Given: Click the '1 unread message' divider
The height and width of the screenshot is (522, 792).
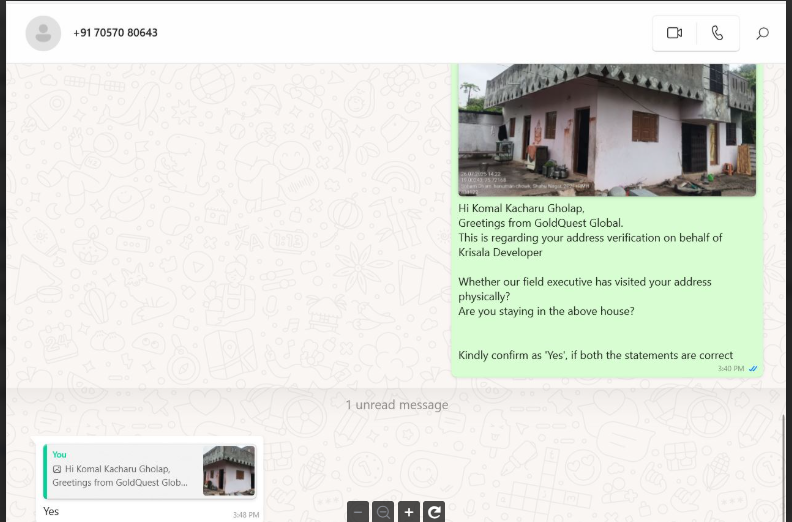Looking at the screenshot, I should (396, 405).
